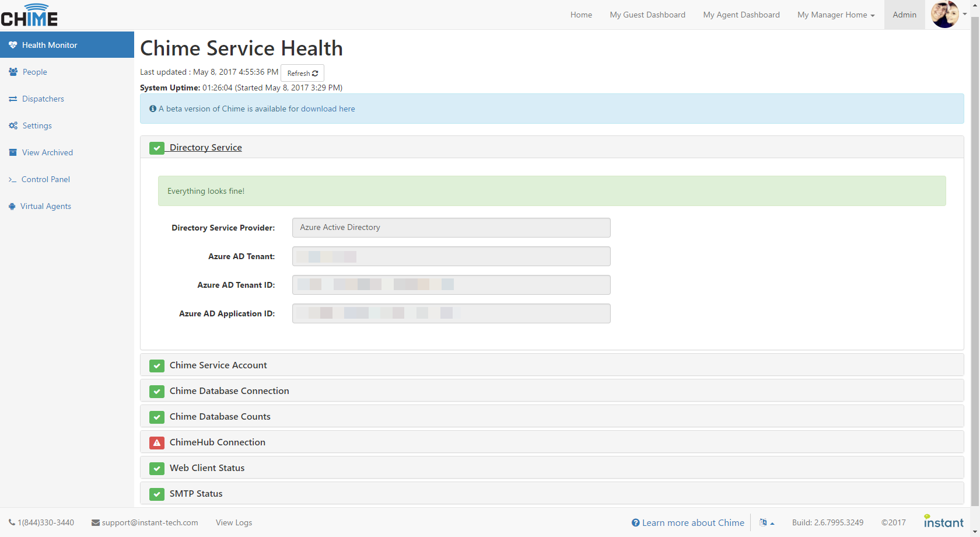Click green status icon for Chime Database Connection
980x537 pixels.
pos(157,392)
